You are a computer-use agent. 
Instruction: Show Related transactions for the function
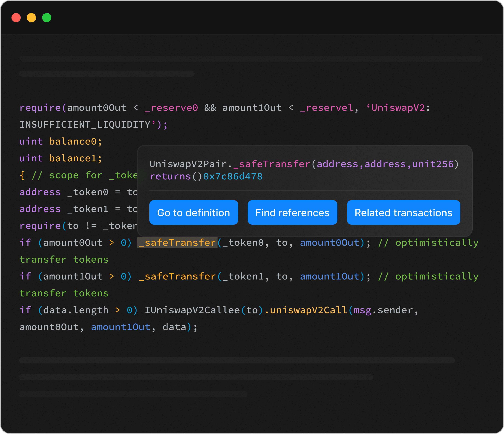(403, 212)
